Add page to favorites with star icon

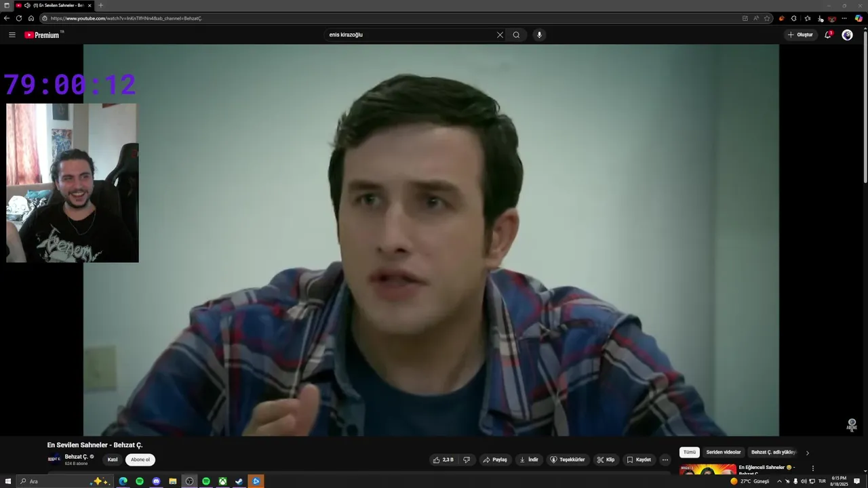coord(767,18)
